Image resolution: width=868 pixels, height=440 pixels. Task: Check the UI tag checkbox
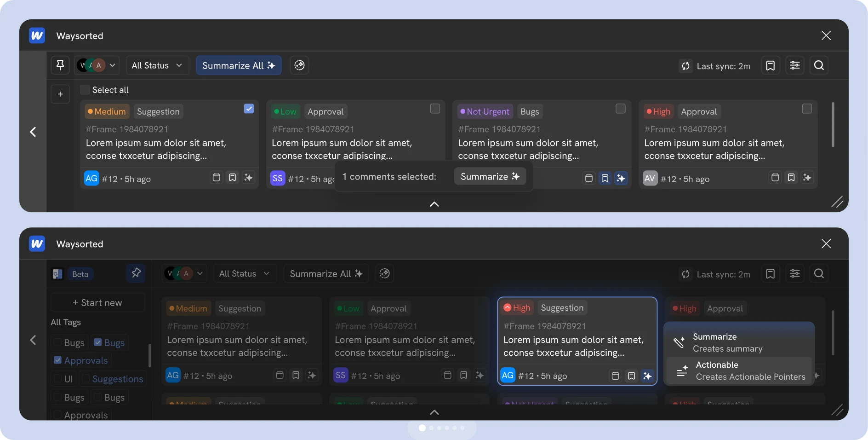[x=58, y=379]
